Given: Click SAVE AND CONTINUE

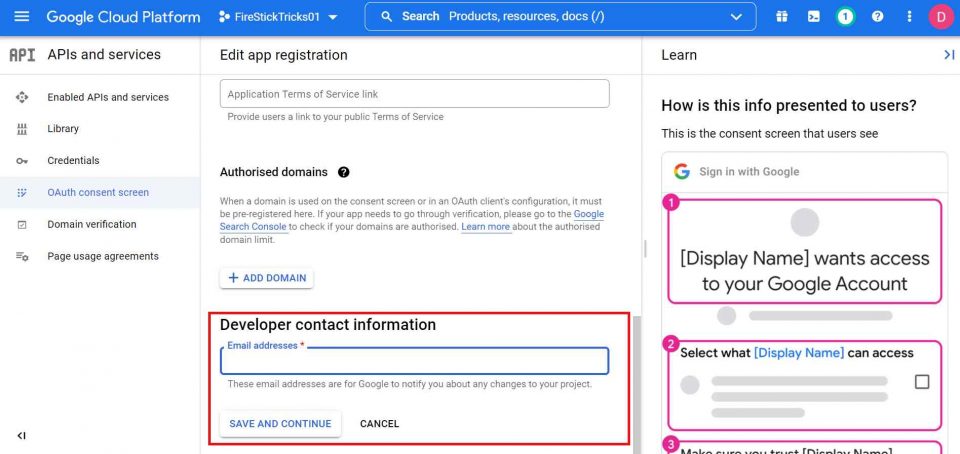Looking at the screenshot, I should pyautogui.click(x=280, y=423).
